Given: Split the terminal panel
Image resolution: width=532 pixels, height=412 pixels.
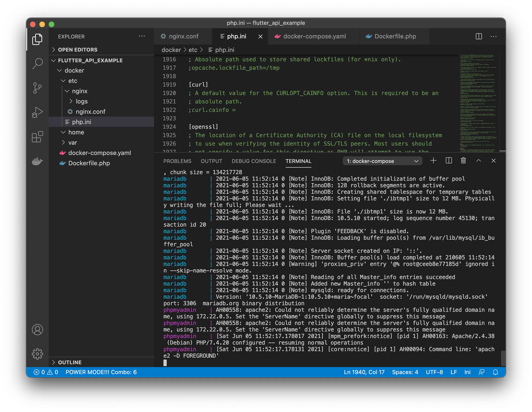Looking at the screenshot, I should [449, 161].
